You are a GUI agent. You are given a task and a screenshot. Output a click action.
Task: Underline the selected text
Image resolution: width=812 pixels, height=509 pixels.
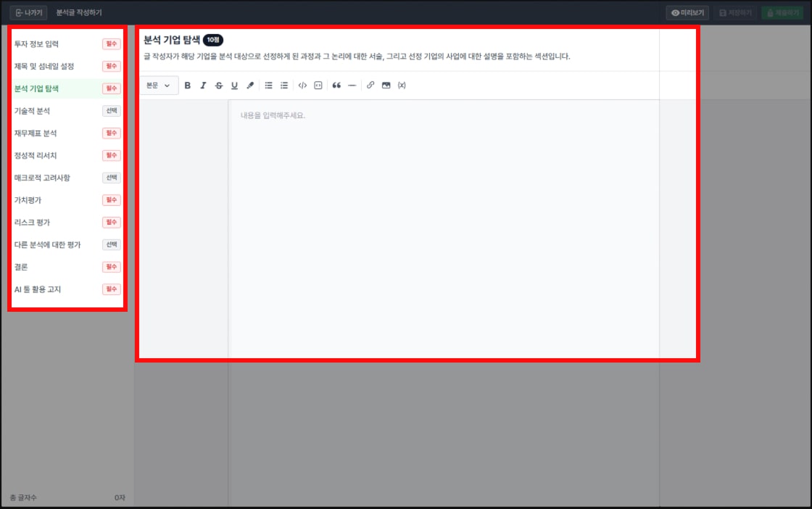(x=234, y=86)
